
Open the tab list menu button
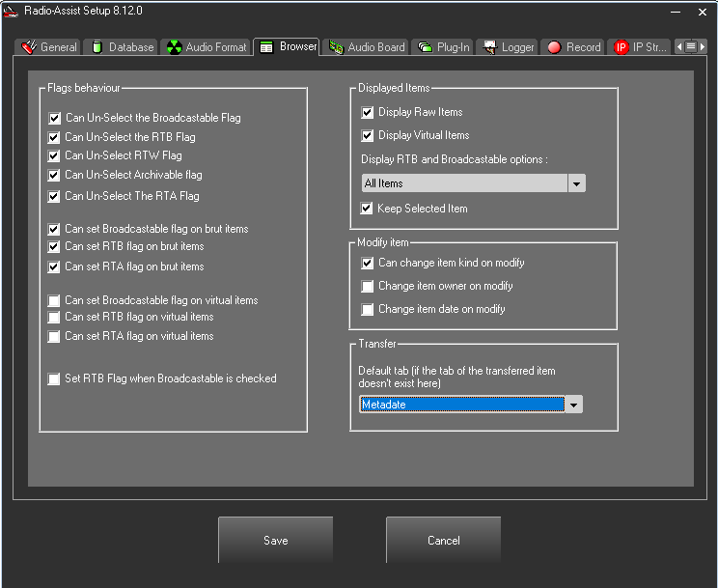pos(691,46)
